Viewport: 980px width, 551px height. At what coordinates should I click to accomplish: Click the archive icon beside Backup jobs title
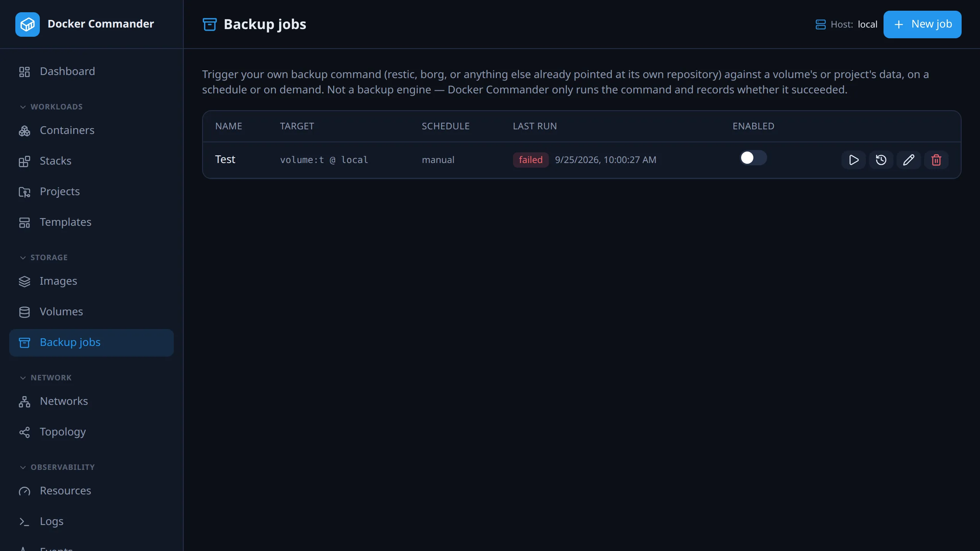[209, 24]
